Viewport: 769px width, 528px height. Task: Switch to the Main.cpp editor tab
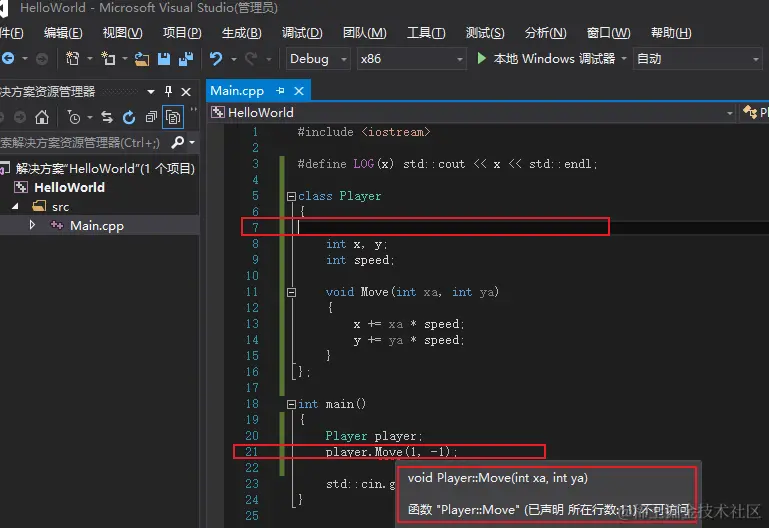(x=237, y=91)
